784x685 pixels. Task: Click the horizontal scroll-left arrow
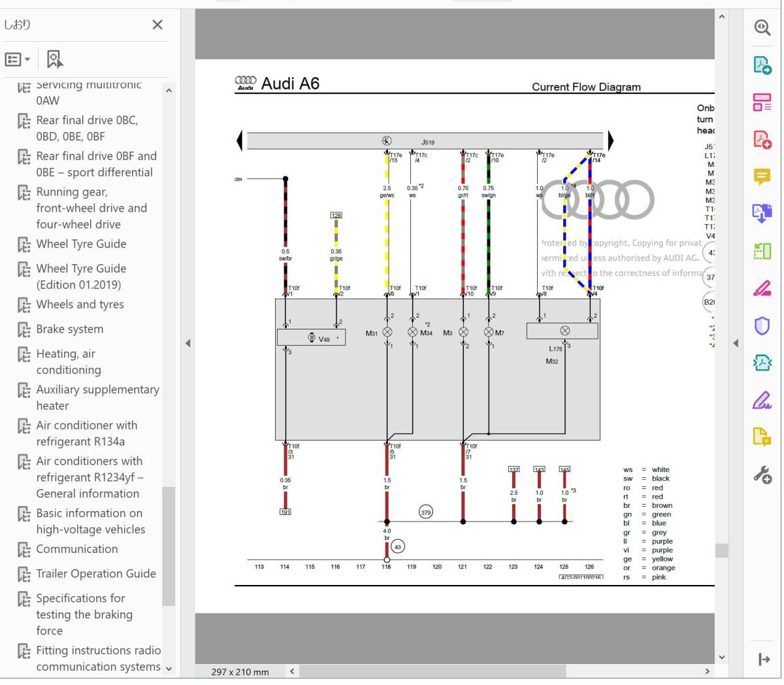point(292,671)
